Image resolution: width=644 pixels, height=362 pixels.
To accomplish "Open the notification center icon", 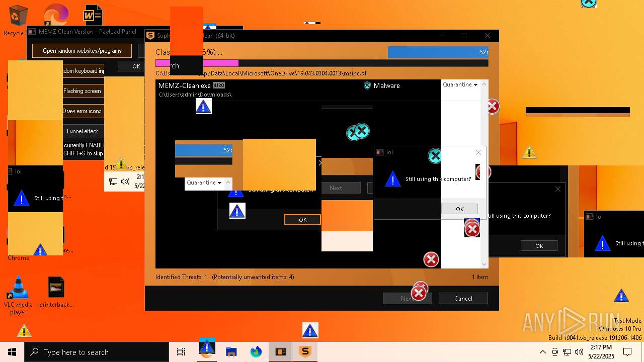I will (627, 352).
